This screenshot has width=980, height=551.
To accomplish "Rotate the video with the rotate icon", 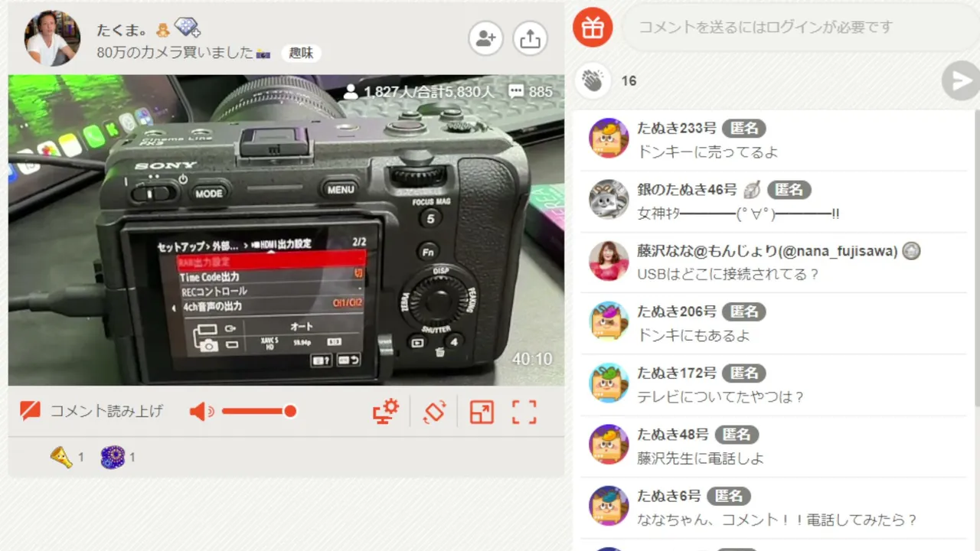I will coord(433,412).
